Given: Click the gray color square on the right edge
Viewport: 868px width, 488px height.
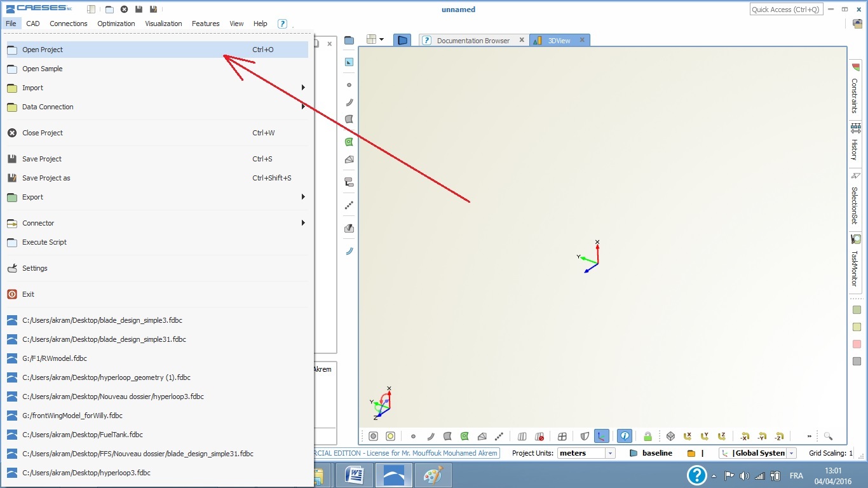Looking at the screenshot, I should pyautogui.click(x=857, y=361).
